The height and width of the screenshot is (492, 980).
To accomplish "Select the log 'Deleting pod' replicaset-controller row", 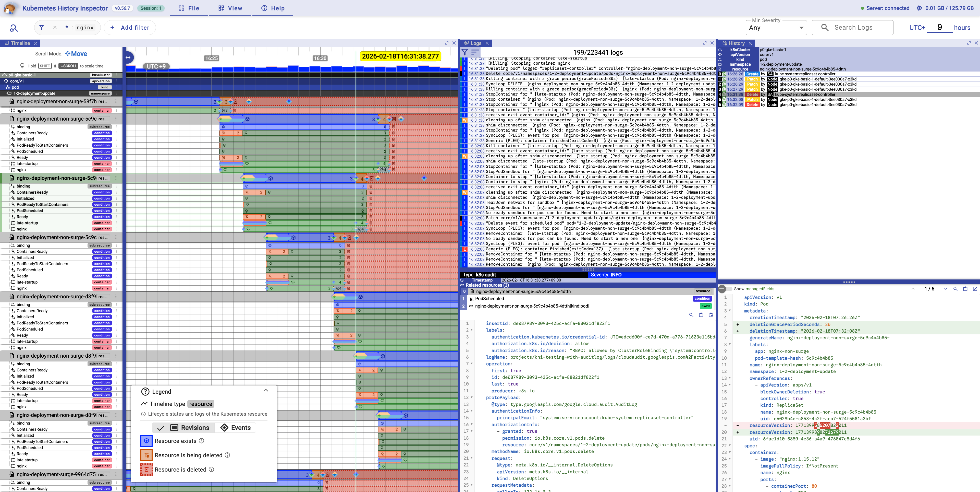I will click(x=588, y=68).
